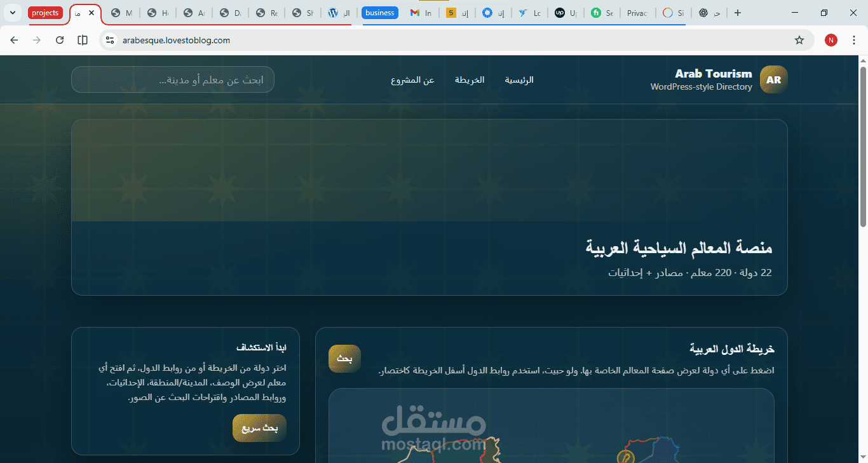Screen dimensions: 868x463
Task: Collapse the blue business tab group
Action: pos(380,13)
